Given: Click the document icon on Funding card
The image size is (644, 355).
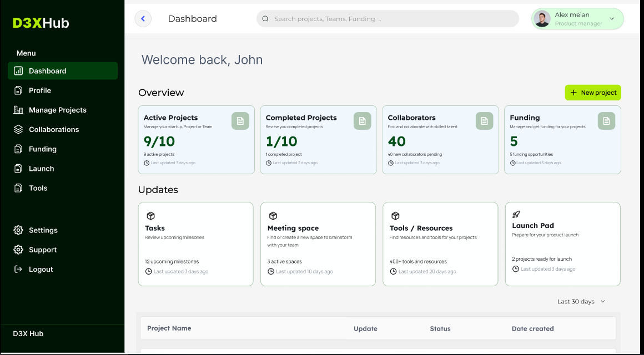Looking at the screenshot, I should click(606, 121).
